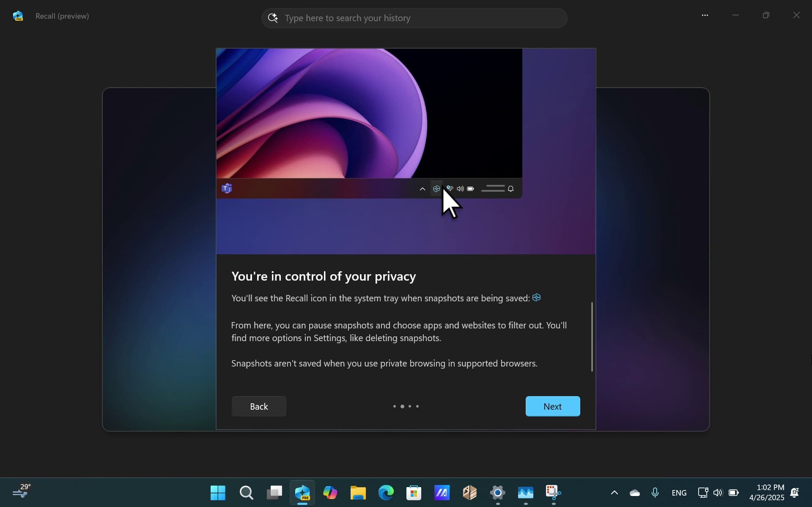Open the blue chart monitor app in taskbar
The width and height of the screenshot is (812, 507).
526,493
